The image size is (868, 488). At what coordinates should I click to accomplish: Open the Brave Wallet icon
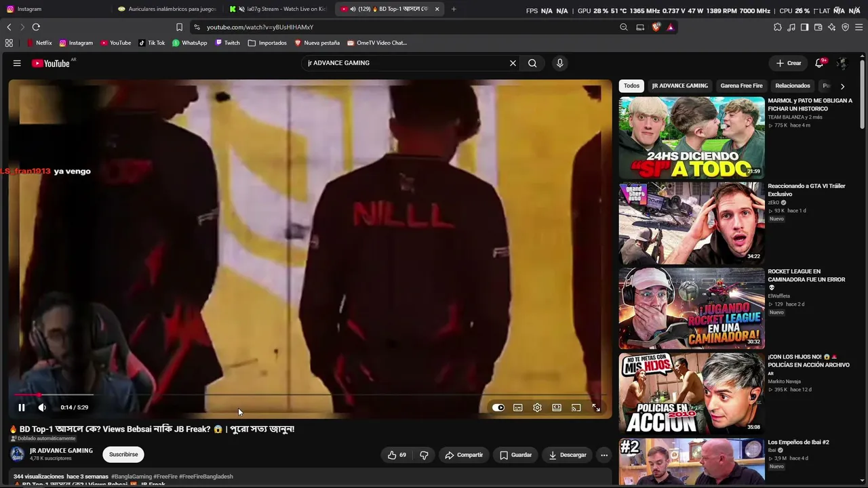click(x=818, y=27)
